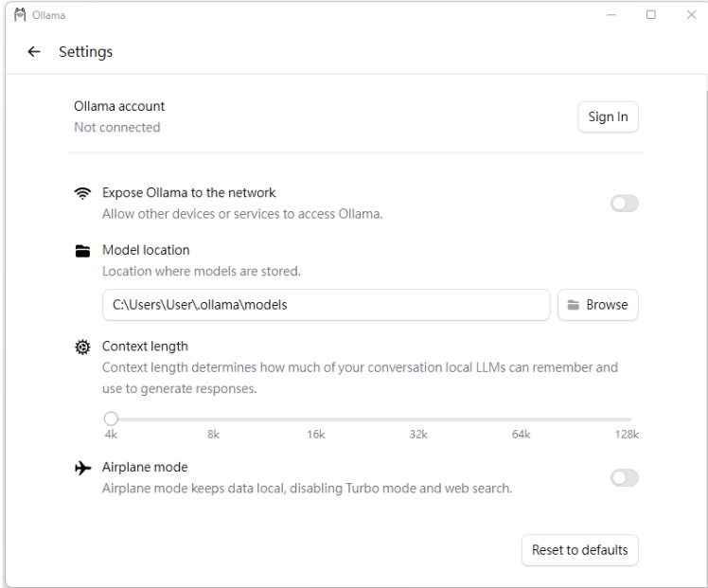Click the folder icon beside Model location

pos(83,251)
